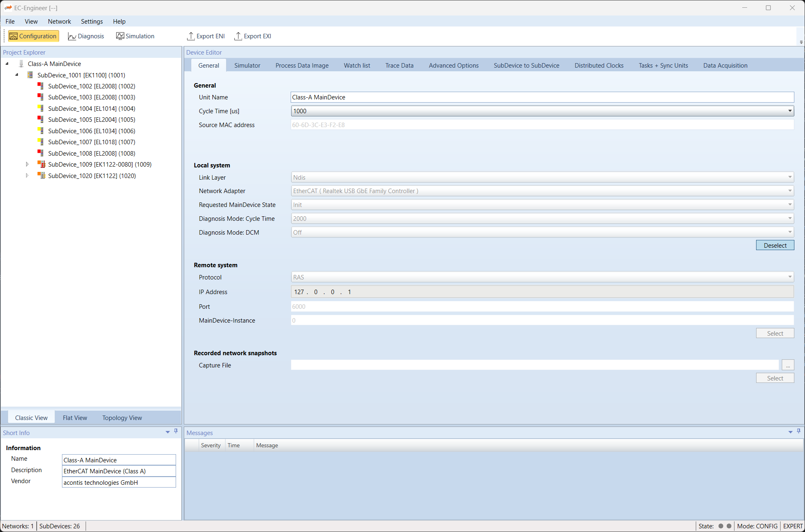Browse for capture file with ellipsis button

(x=787, y=365)
